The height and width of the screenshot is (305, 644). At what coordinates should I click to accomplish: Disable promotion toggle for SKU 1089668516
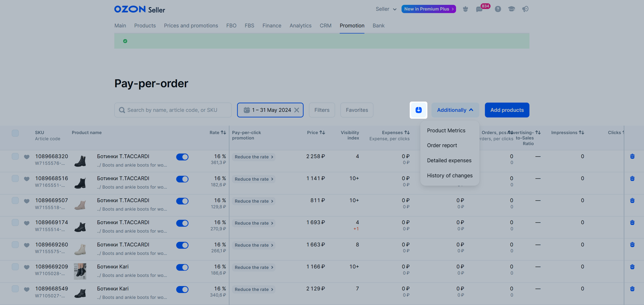182,179
